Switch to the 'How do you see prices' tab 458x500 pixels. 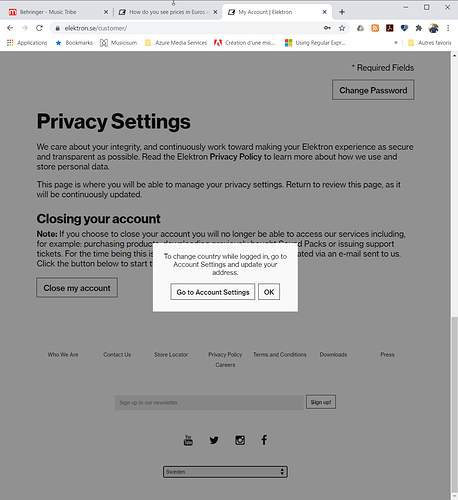pyautogui.click(x=168, y=12)
